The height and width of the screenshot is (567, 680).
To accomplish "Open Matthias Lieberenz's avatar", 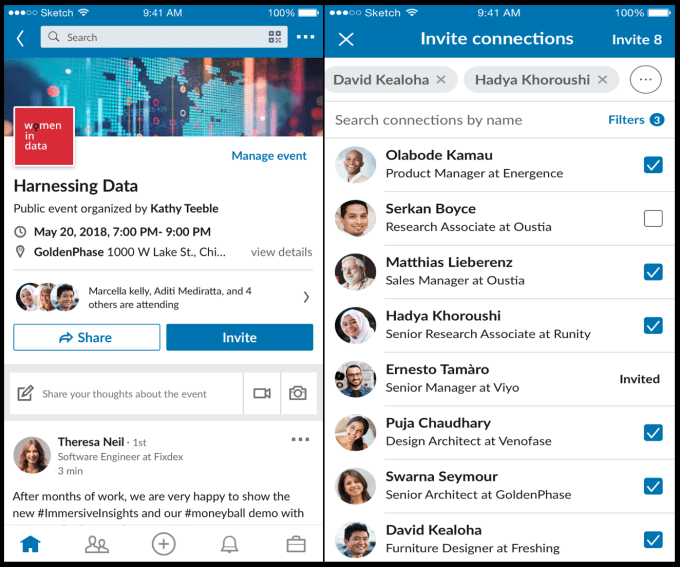I will (355, 272).
